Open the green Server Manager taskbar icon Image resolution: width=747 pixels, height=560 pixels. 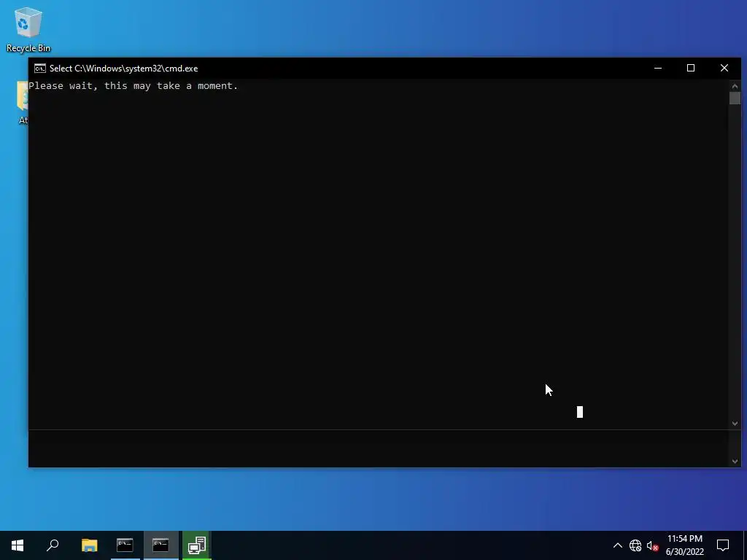point(197,545)
